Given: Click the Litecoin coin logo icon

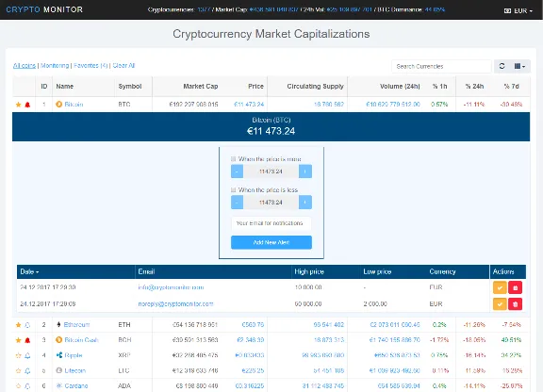Looking at the screenshot, I should click(58, 370).
